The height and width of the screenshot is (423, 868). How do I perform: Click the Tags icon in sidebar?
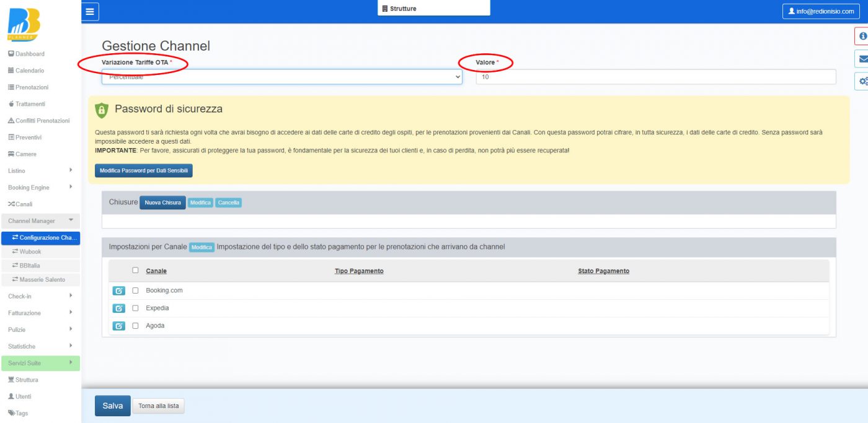click(x=11, y=413)
